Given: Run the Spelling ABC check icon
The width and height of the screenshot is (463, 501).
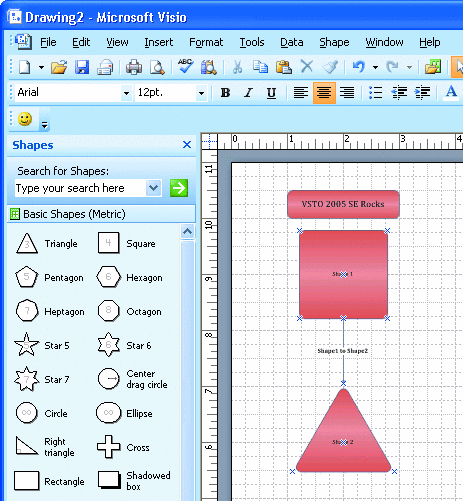Looking at the screenshot, I should pos(185,66).
